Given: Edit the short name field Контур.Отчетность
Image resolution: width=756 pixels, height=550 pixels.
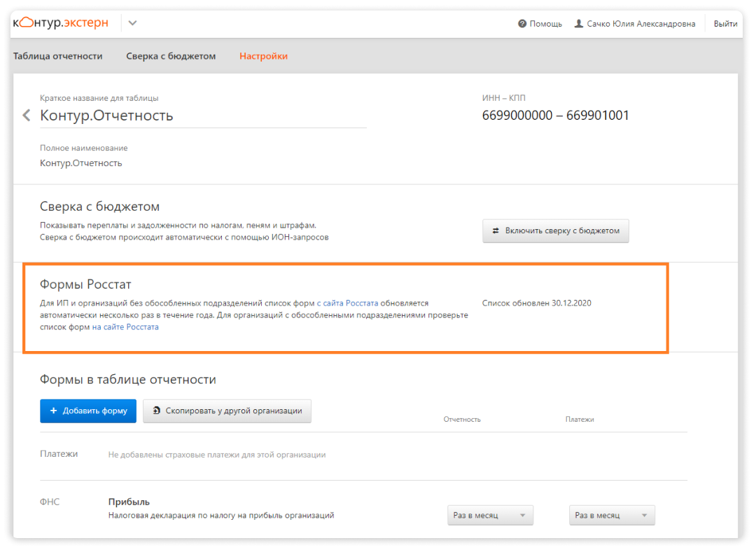Looking at the screenshot, I should pyautogui.click(x=203, y=116).
